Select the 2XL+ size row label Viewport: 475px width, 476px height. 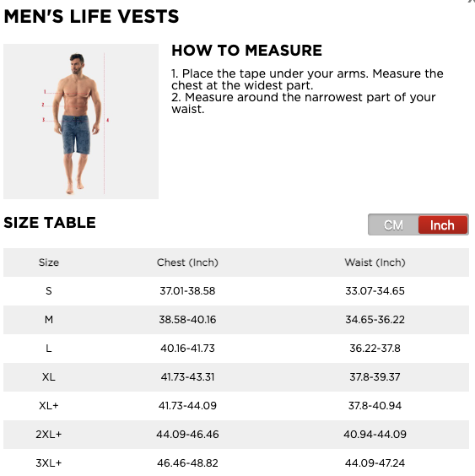pos(49,435)
